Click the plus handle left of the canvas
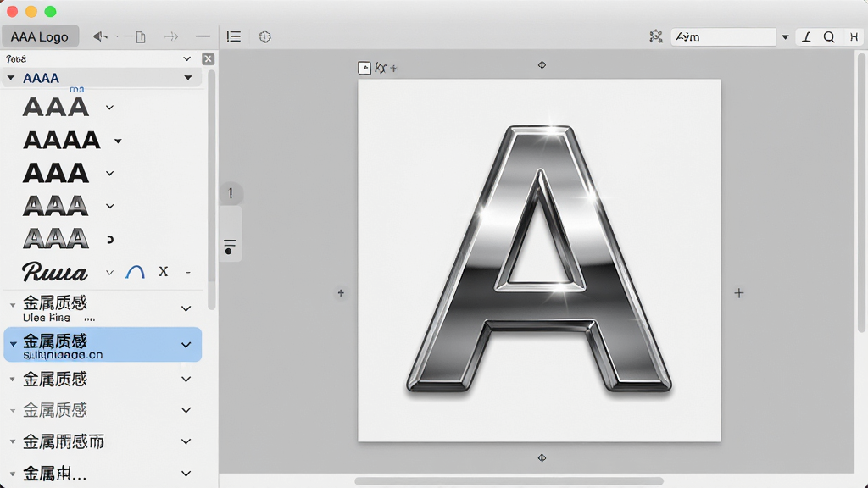The width and height of the screenshot is (868, 488). (x=341, y=292)
